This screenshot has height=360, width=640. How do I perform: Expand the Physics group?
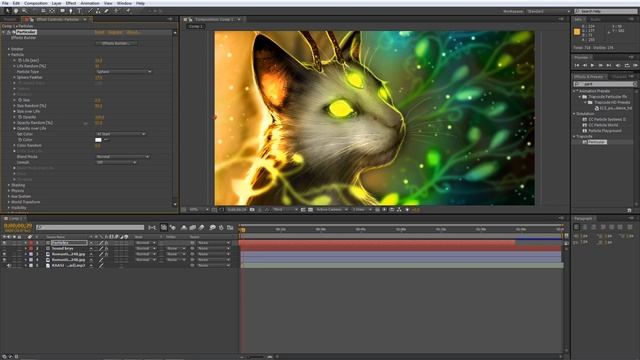point(9,191)
